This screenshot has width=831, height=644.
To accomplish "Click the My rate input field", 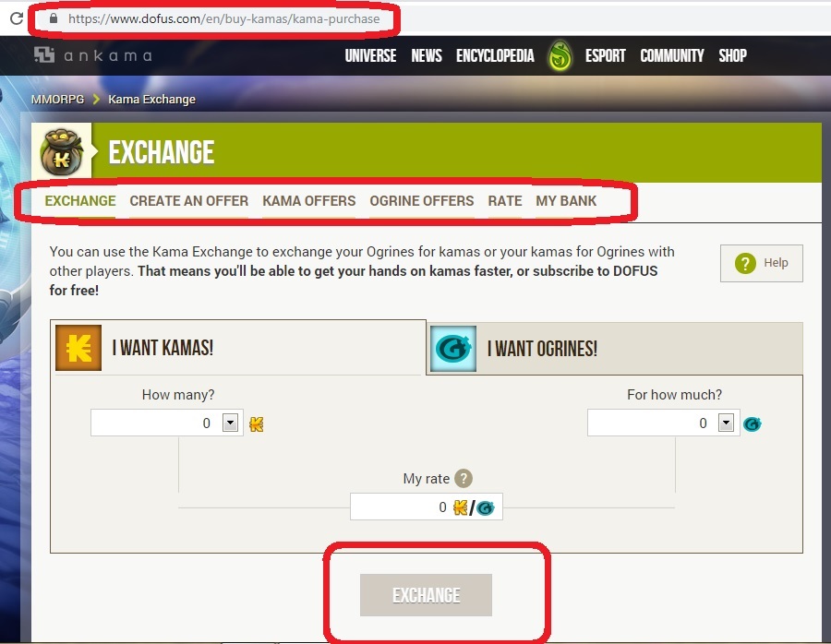I will (426, 507).
